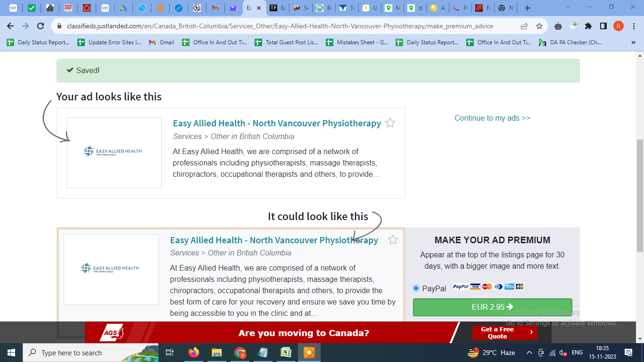Click the Continue to my ads link
Image resolution: width=644 pixels, height=362 pixels.
point(492,118)
